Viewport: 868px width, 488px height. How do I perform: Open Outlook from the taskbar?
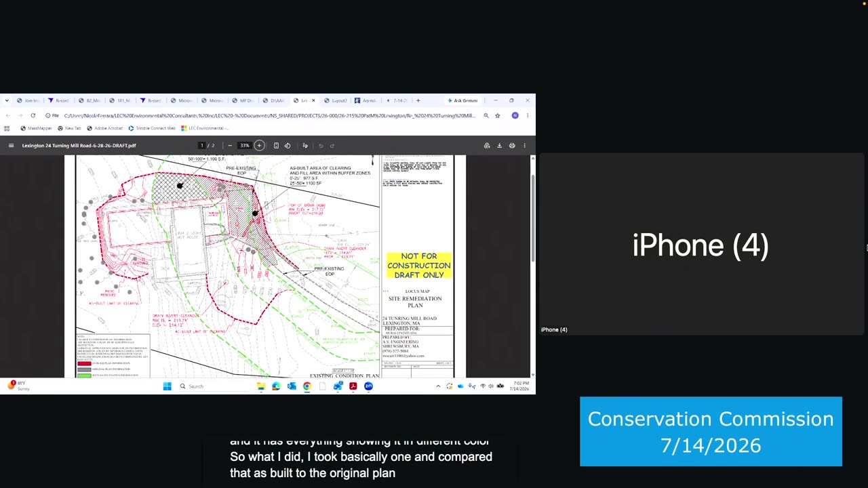pyautogui.click(x=292, y=386)
